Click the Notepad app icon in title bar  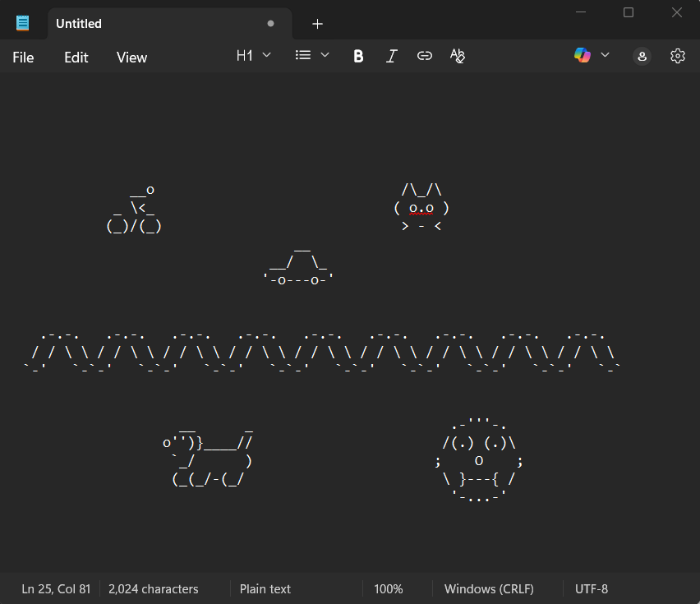pos(23,23)
